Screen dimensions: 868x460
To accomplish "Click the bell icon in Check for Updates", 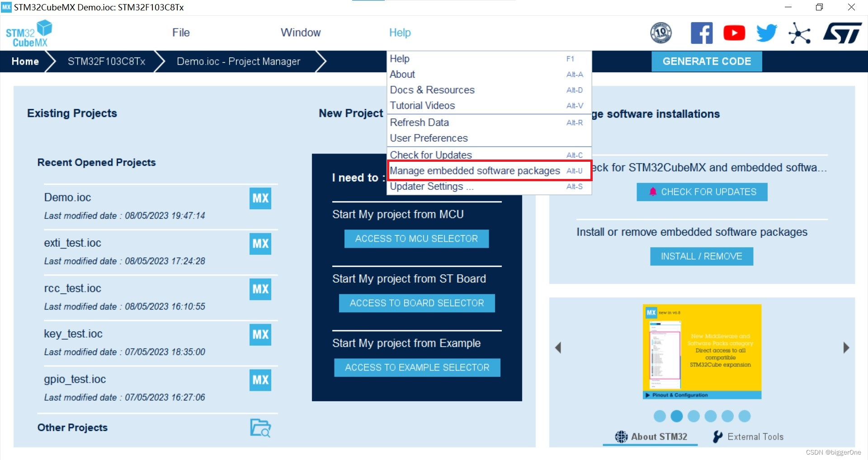I will (x=653, y=192).
